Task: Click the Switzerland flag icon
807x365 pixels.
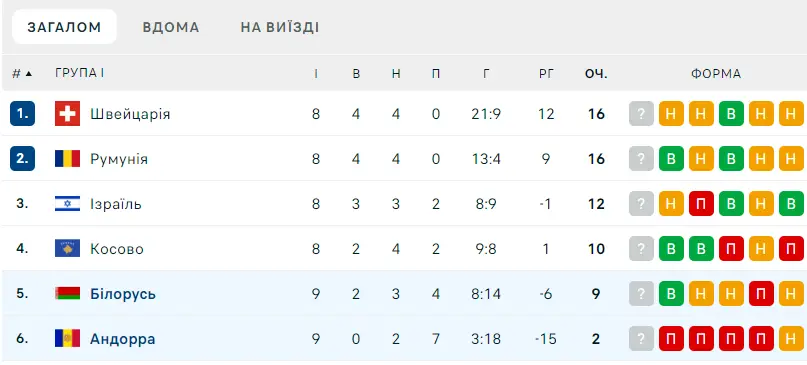Action: click(67, 114)
